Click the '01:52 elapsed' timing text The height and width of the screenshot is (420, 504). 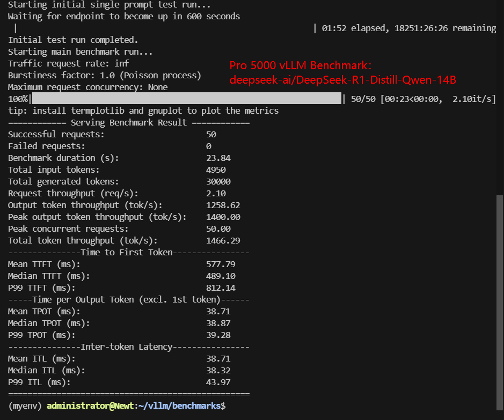pyautogui.click(x=355, y=28)
